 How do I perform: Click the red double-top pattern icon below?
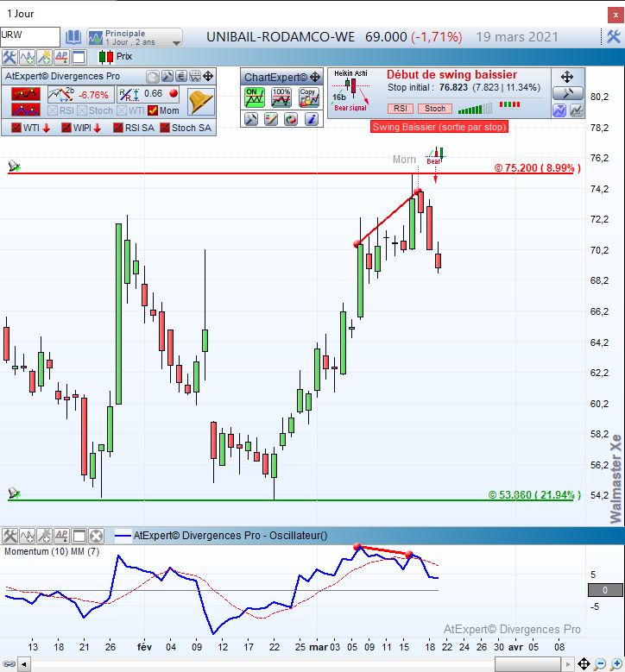pyautogui.click(x=26, y=110)
